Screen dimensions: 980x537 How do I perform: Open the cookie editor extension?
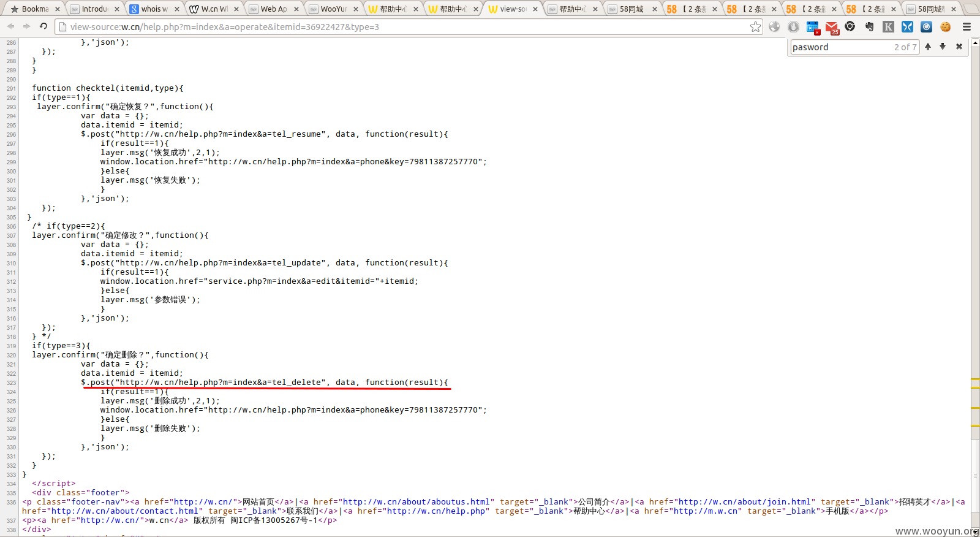click(x=945, y=26)
